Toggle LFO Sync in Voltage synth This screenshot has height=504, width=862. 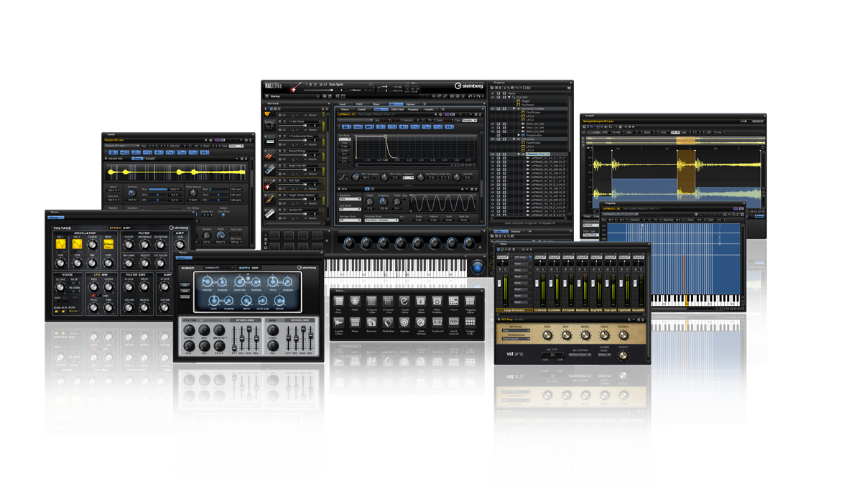[99, 295]
